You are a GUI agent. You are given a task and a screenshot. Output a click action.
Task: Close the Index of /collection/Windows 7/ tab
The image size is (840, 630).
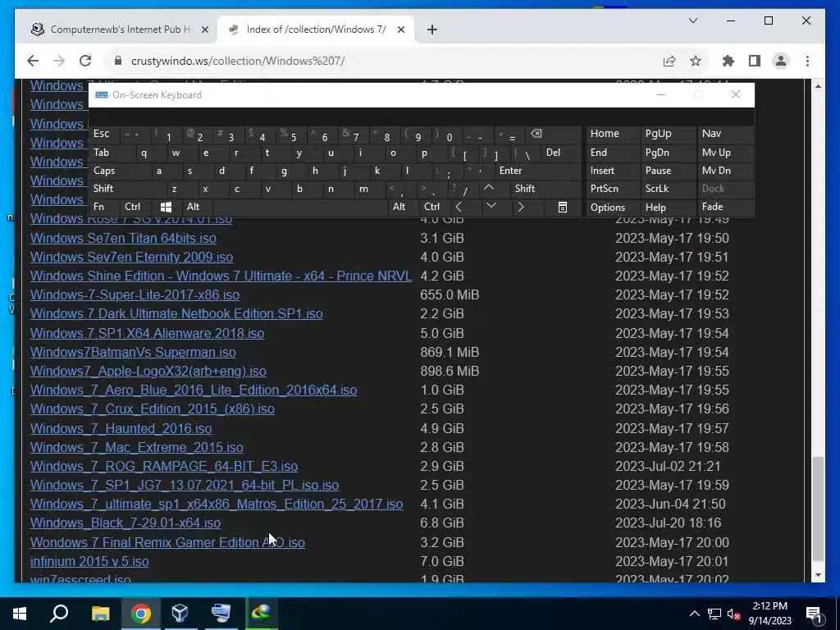point(400,30)
